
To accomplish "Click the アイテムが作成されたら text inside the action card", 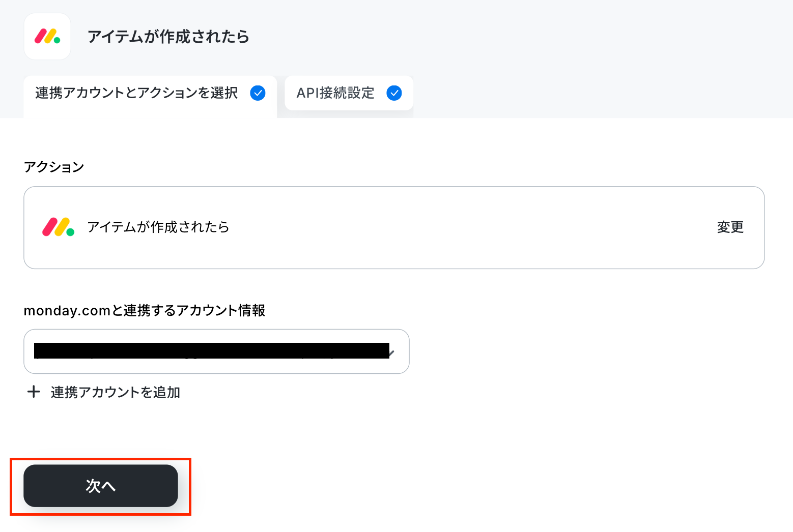I will click(158, 227).
